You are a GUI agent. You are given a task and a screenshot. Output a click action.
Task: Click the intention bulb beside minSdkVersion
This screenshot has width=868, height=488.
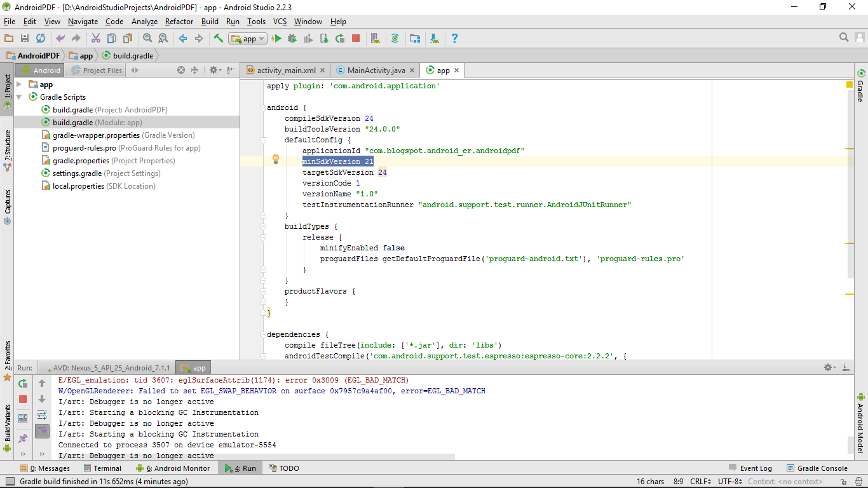coord(275,161)
